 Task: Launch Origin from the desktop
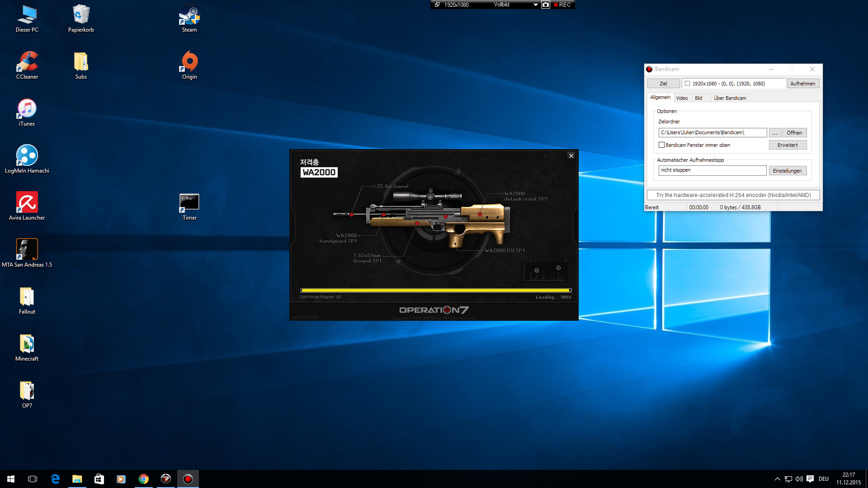pos(189,66)
